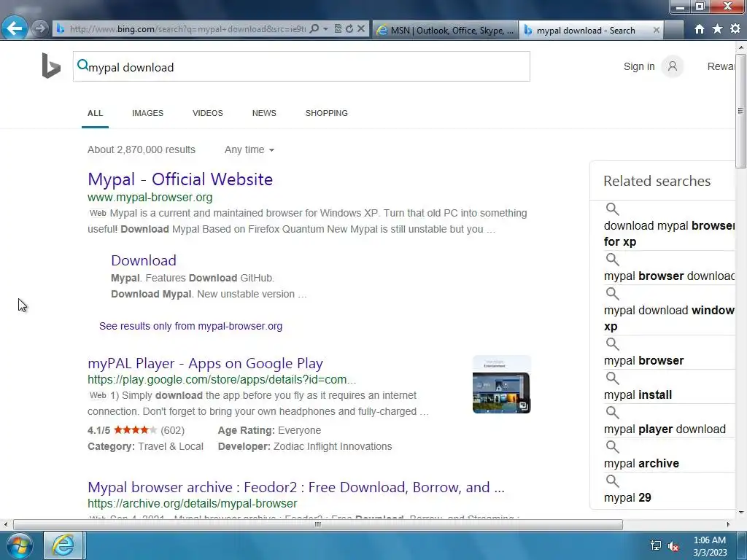Open the Download sublink

(144, 260)
